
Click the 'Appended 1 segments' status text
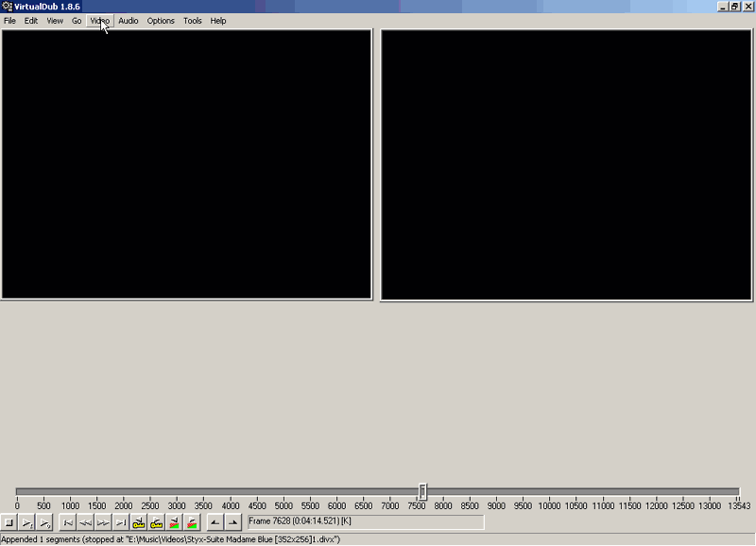(x=170, y=539)
